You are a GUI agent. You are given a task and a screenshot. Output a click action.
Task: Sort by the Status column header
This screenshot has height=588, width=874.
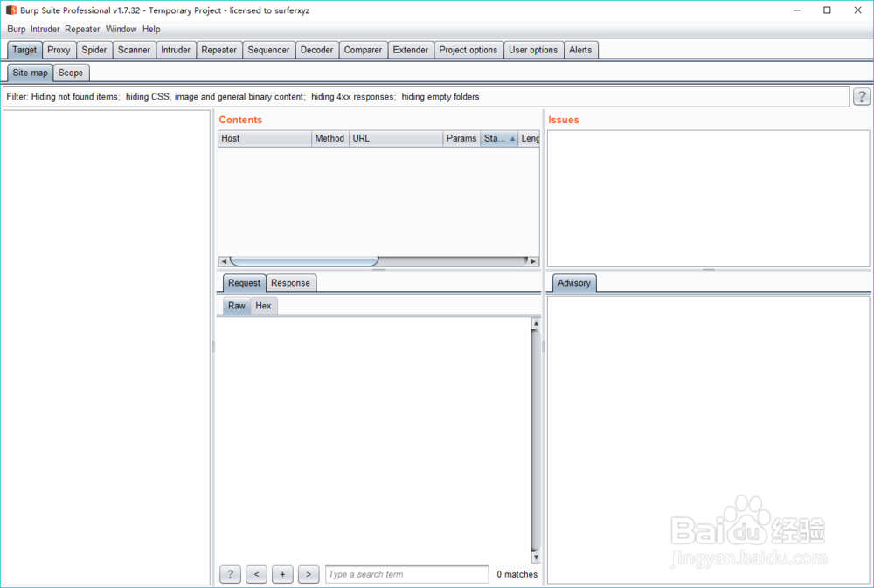point(499,138)
